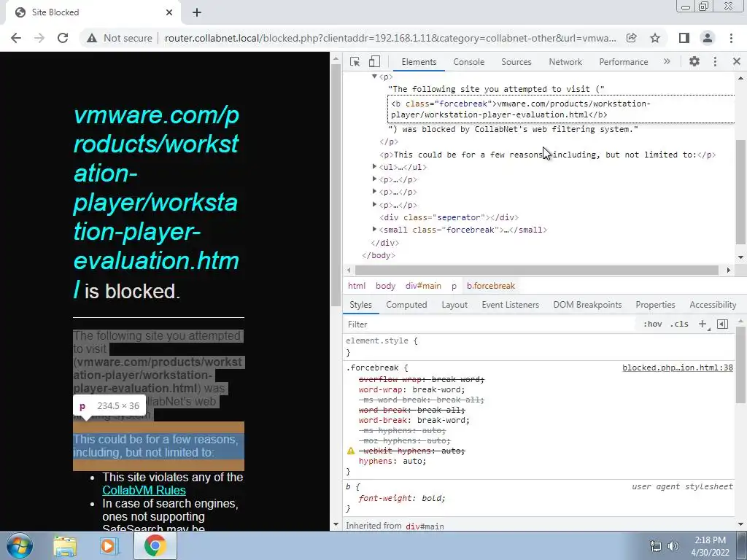Click the Chrome taskbar icon
Viewport: 747px width, 560px height.
tap(155, 546)
